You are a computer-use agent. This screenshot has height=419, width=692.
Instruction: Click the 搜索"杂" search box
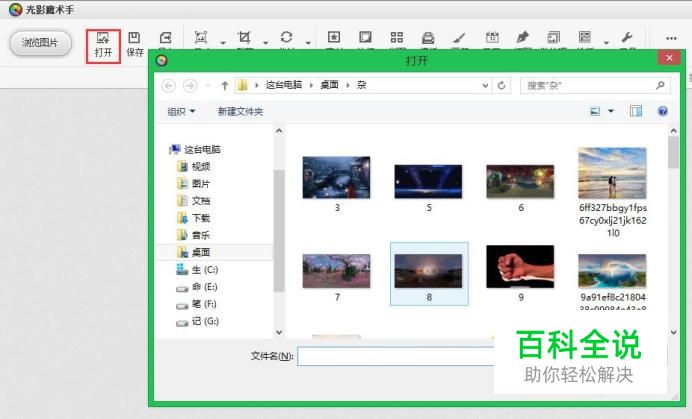pyautogui.click(x=595, y=85)
